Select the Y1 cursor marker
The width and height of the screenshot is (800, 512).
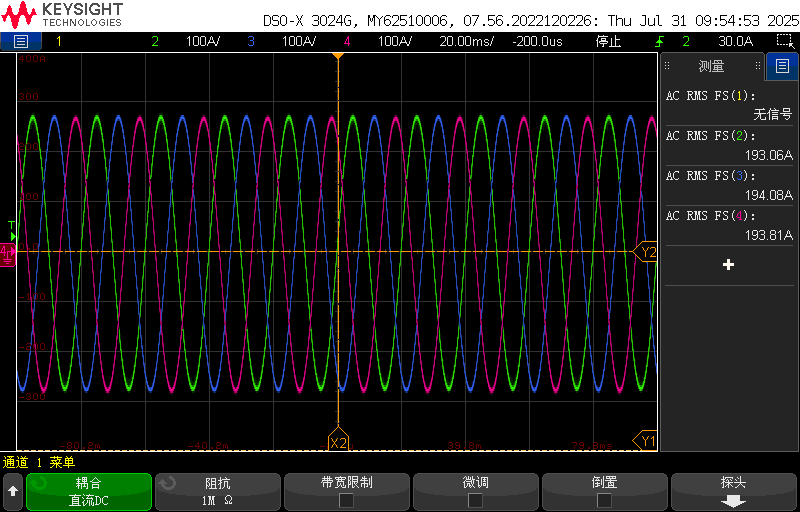pos(647,440)
